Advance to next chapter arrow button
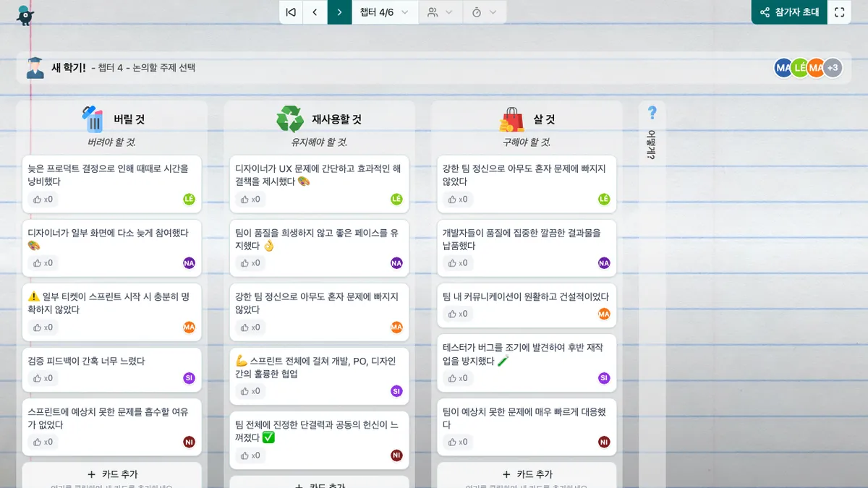The image size is (868, 488). (x=339, y=12)
